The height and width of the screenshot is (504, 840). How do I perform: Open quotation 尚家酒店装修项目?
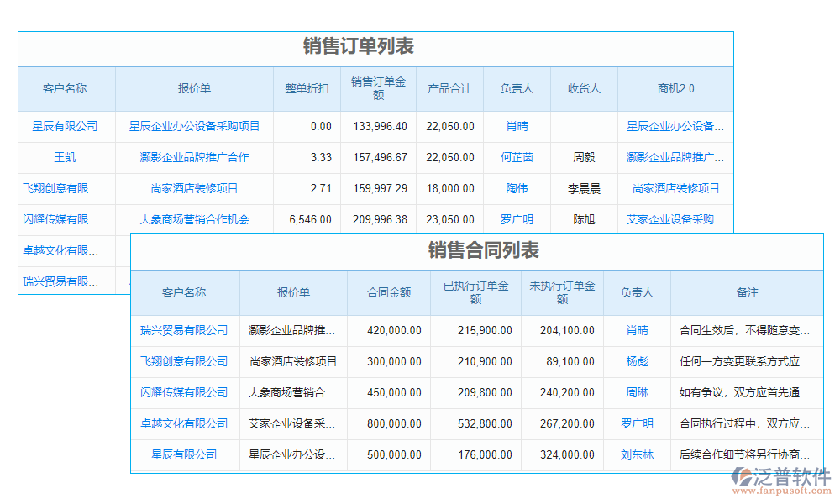[195, 188]
